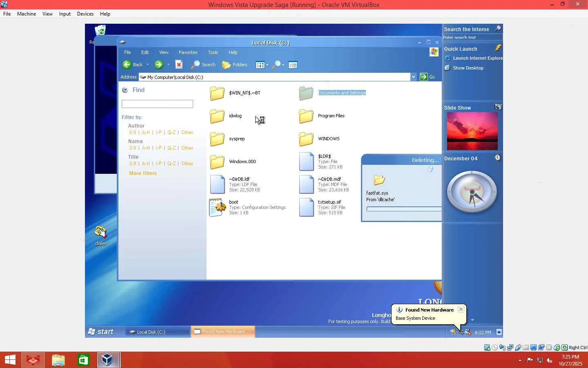Click the Views icon in the toolbar
This screenshot has height=368, width=588.
[260, 65]
